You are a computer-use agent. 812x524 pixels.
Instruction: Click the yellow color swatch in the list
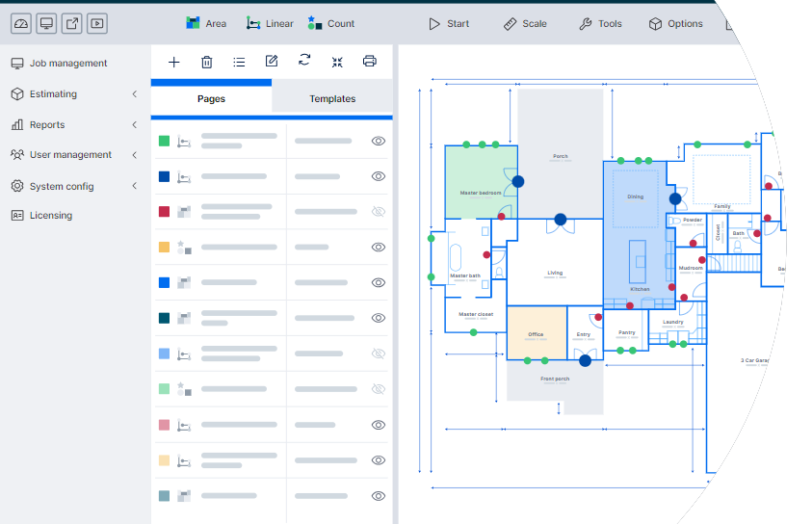pyautogui.click(x=164, y=247)
